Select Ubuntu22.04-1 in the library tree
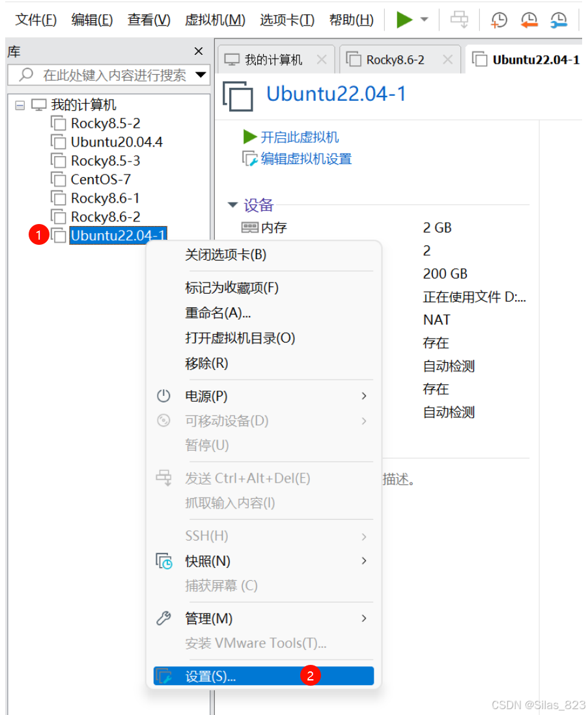This screenshot has height=715, width=588. click(118, 235)
